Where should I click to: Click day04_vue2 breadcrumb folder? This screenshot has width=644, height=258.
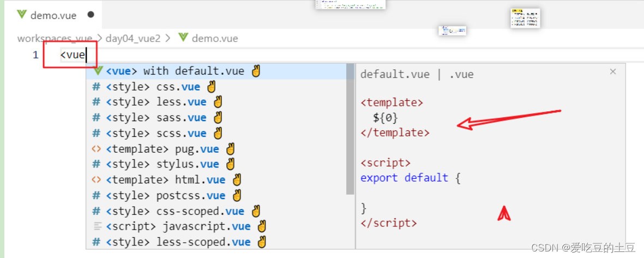[134, 38]
